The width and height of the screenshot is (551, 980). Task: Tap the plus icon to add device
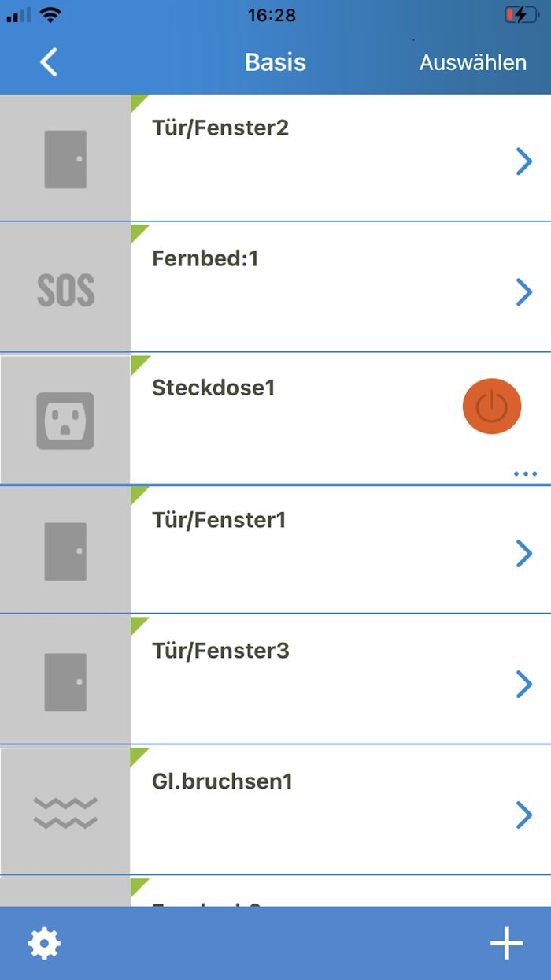pos(506,943)
